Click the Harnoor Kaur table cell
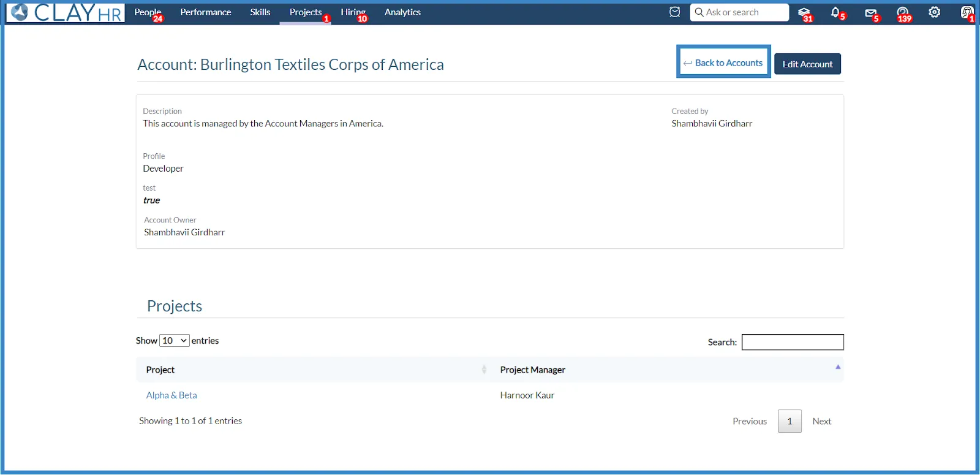Image resolution: width=980 pixels, height=475 pixels. 527,395
